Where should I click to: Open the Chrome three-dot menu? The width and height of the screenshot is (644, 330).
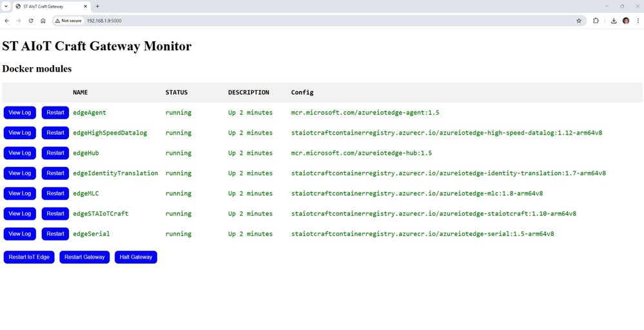tap(638, 21)
